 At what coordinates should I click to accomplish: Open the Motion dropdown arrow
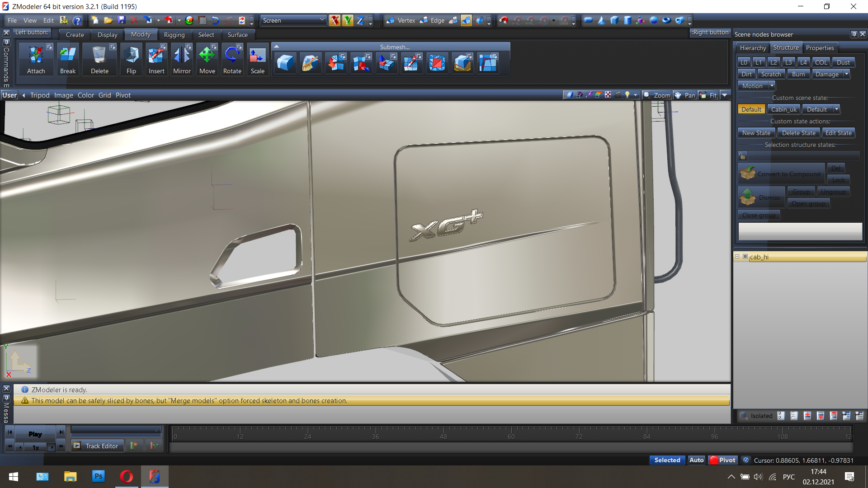click(772, 86)
